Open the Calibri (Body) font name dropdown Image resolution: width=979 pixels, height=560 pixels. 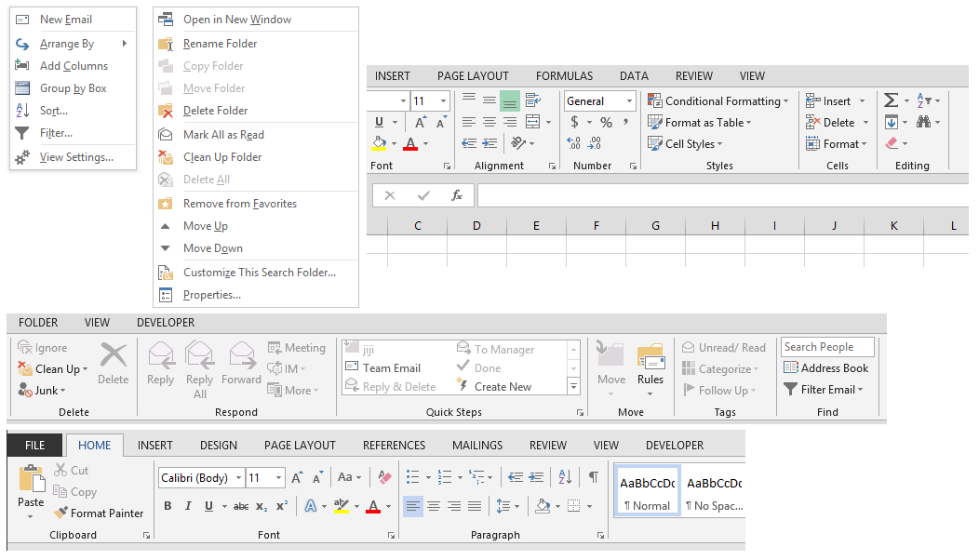(x=239, y=478)
